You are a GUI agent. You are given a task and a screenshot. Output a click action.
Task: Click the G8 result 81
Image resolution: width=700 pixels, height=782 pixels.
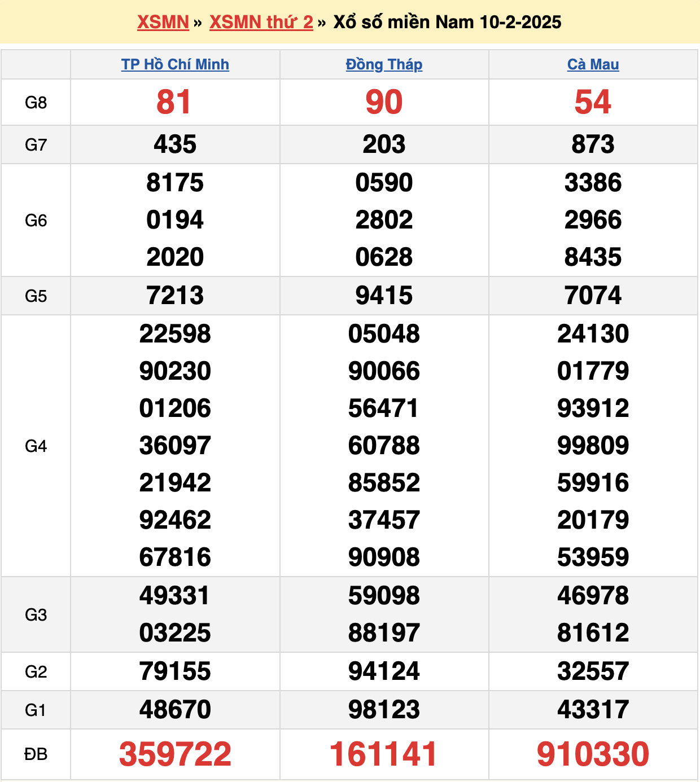174,102
